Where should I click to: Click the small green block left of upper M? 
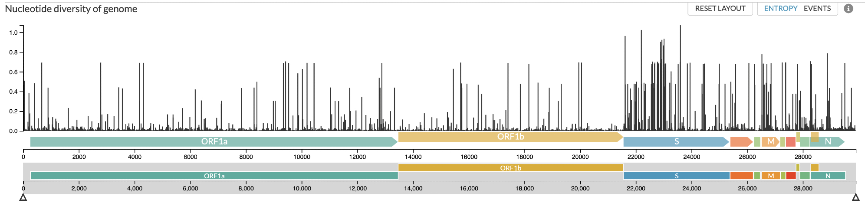(757, 142)
